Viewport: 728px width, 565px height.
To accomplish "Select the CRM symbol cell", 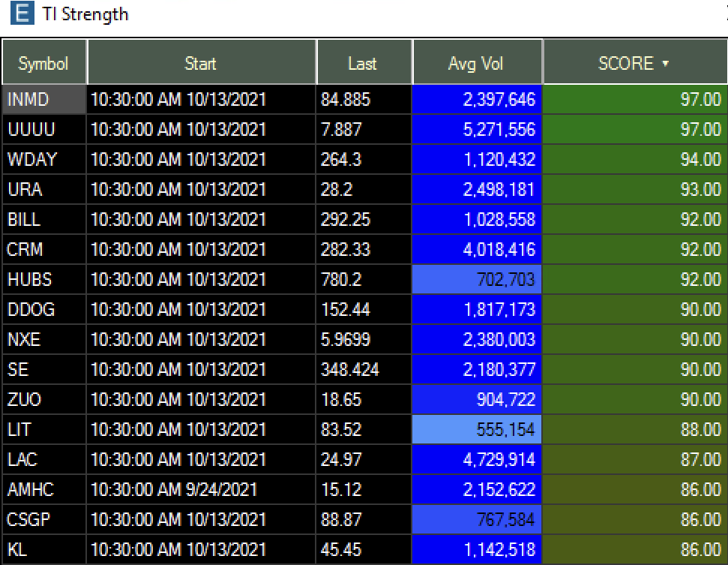I will pyautogui.click(x=44, y=249).
